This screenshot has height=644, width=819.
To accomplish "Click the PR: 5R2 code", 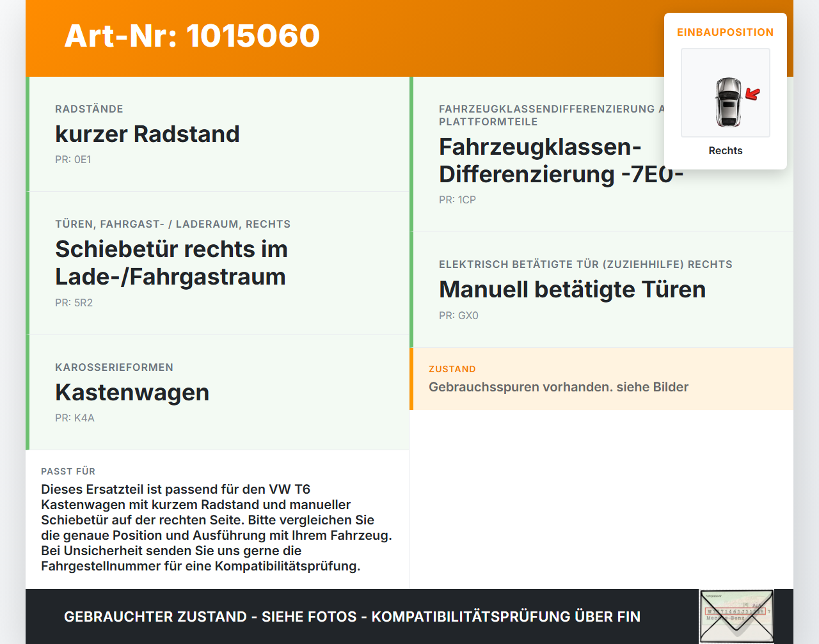I will [74, 302].
